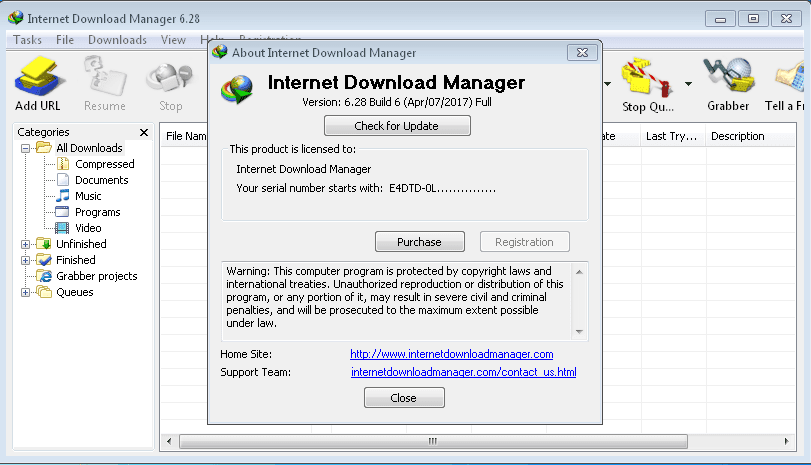Click warning text scrollbar up arrow
Screen dimensions: 811x465
click(579, 272)
